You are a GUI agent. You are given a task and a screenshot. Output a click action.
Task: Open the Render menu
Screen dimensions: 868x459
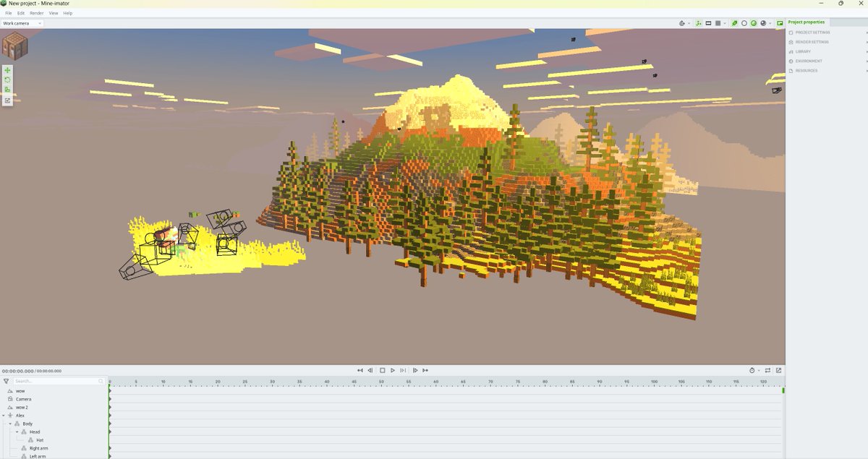(x=37, y=13)
